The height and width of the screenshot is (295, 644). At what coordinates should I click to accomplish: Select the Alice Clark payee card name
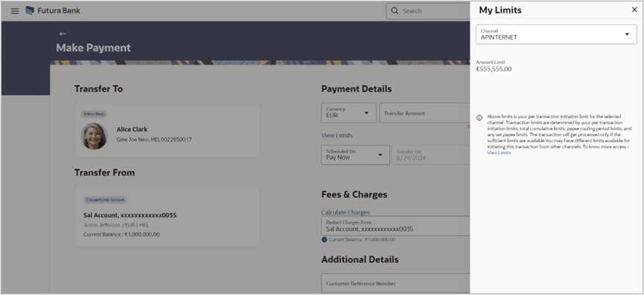[132, 129]
